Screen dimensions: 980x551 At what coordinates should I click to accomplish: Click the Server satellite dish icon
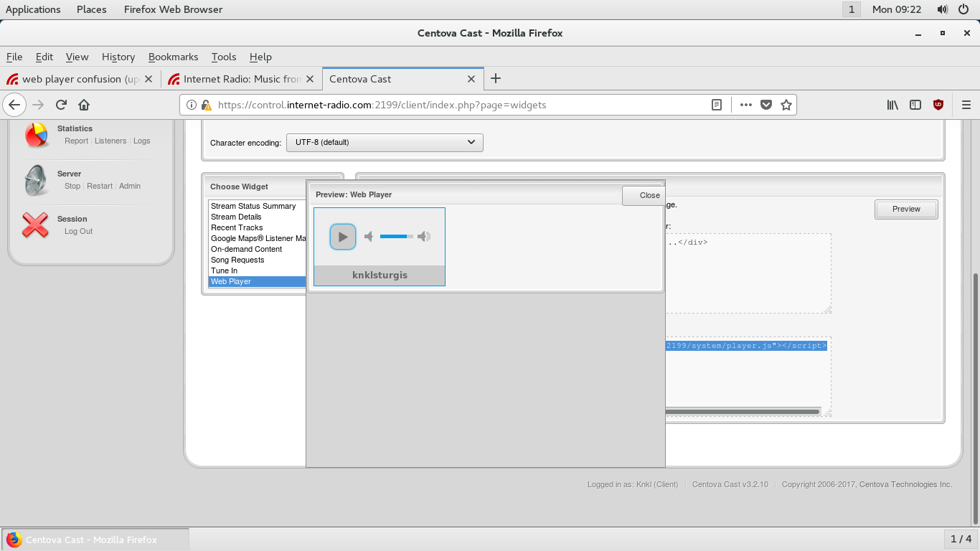[36, 179]
